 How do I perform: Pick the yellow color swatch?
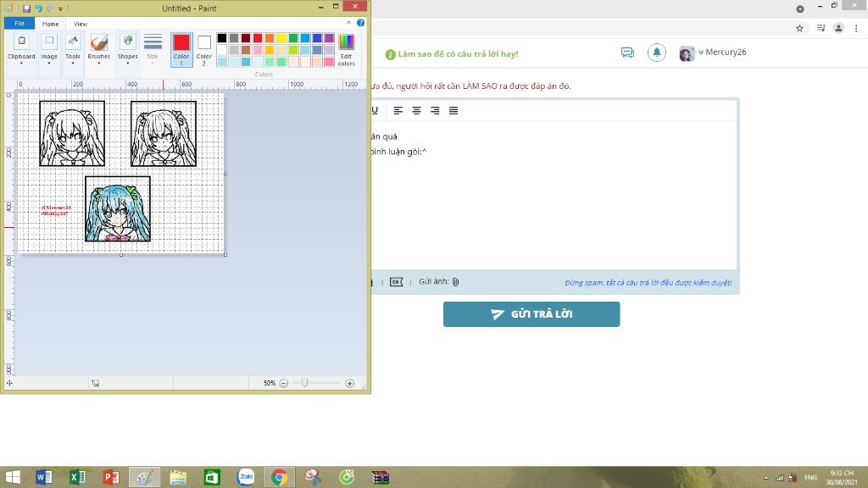[x=281, y=38]
